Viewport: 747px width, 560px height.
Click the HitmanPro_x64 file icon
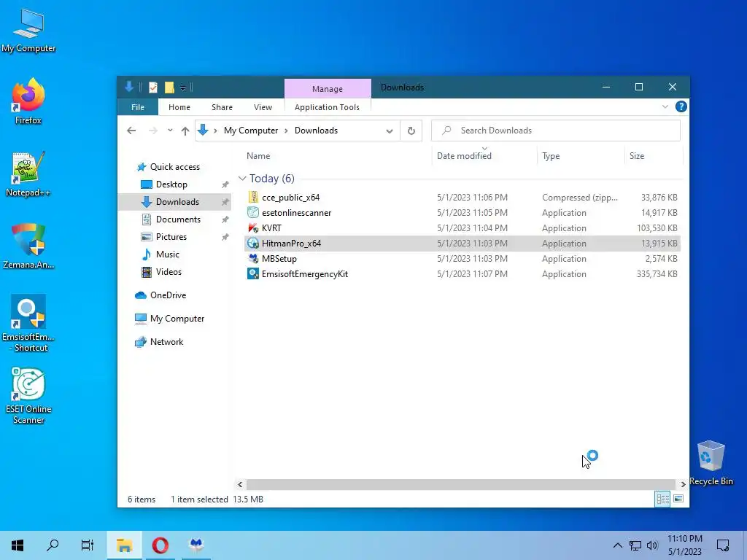[x=253, y=244]
